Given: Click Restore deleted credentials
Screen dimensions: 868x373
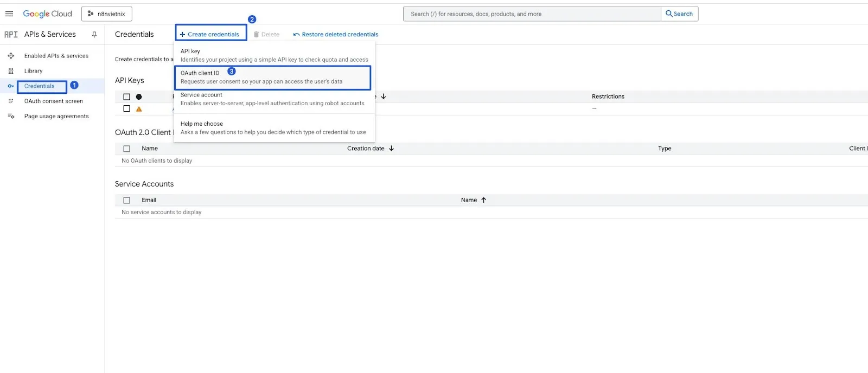Looking at the screenshot, I should coord(336,34).
